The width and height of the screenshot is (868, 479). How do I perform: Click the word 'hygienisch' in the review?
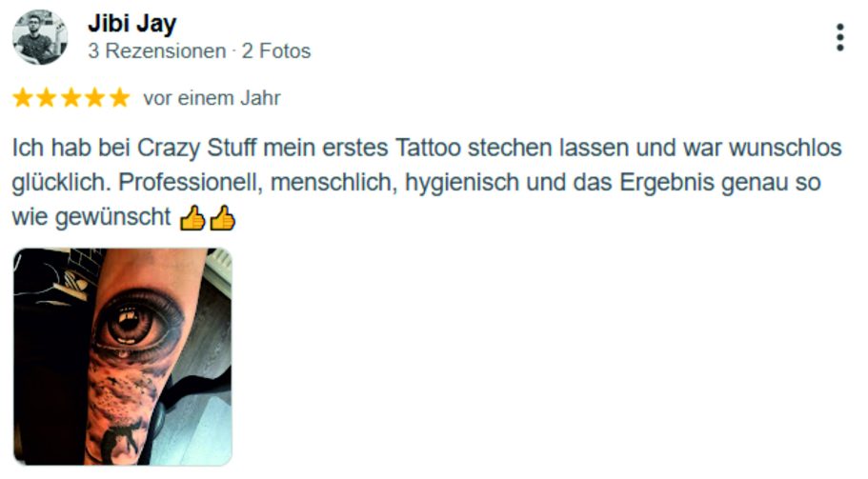coord(462,183)
